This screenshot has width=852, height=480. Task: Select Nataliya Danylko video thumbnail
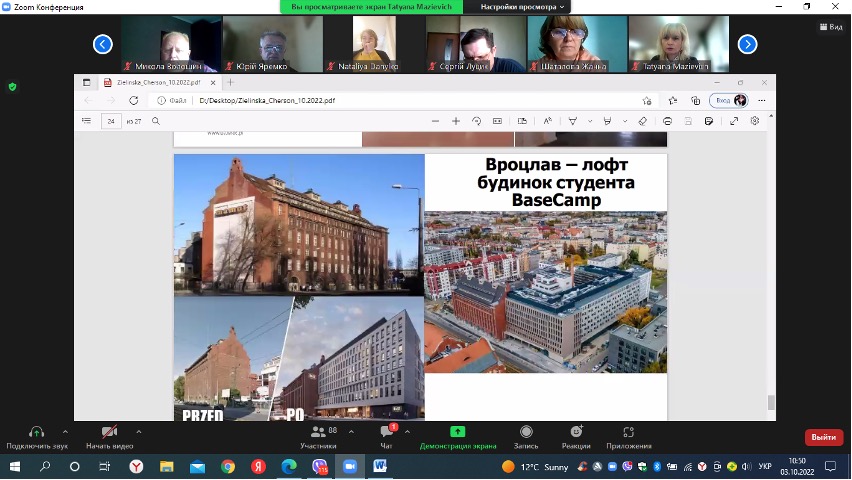coord(374,44)
